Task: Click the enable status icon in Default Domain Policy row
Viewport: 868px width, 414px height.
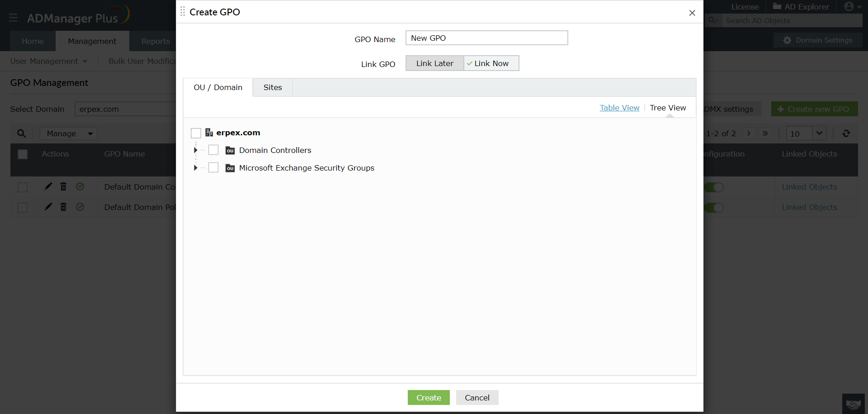Action: (80, 207)
